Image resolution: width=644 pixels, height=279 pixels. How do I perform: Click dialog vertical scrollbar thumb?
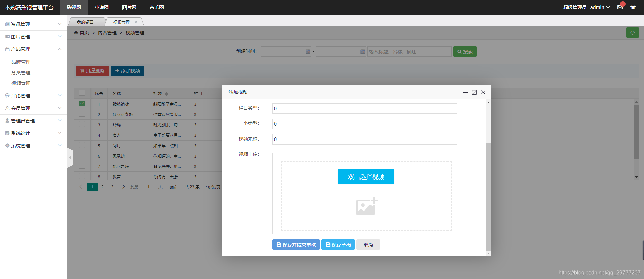pos(488,197)
